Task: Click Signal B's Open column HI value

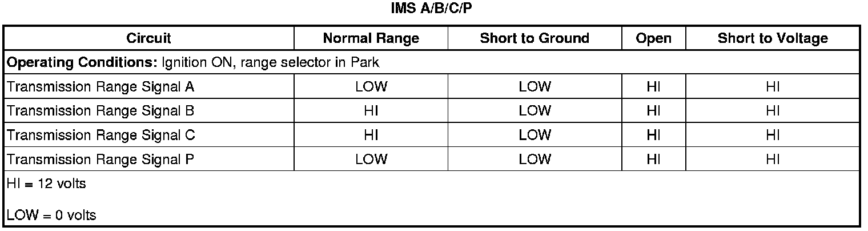Action: point(653,111)
